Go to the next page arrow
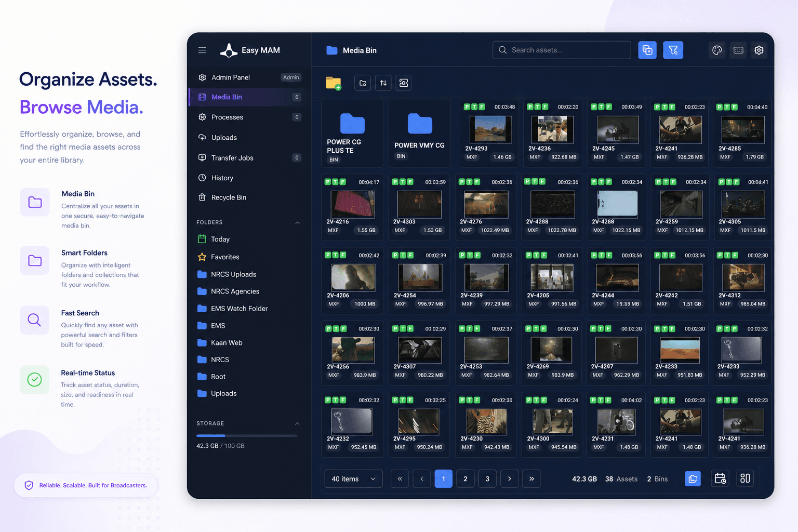This screenshot has height=532, width=798. pos(510,479)
